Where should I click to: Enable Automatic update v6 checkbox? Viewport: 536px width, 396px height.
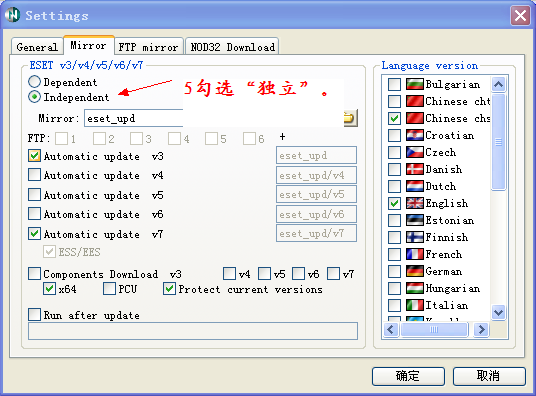coord(34,214)
